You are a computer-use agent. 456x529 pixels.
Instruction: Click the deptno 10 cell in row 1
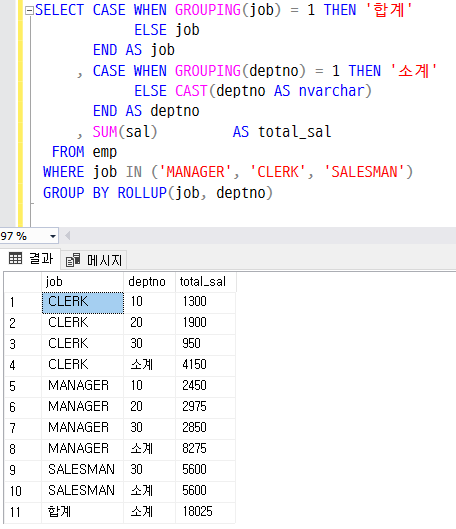coord(149,302)
